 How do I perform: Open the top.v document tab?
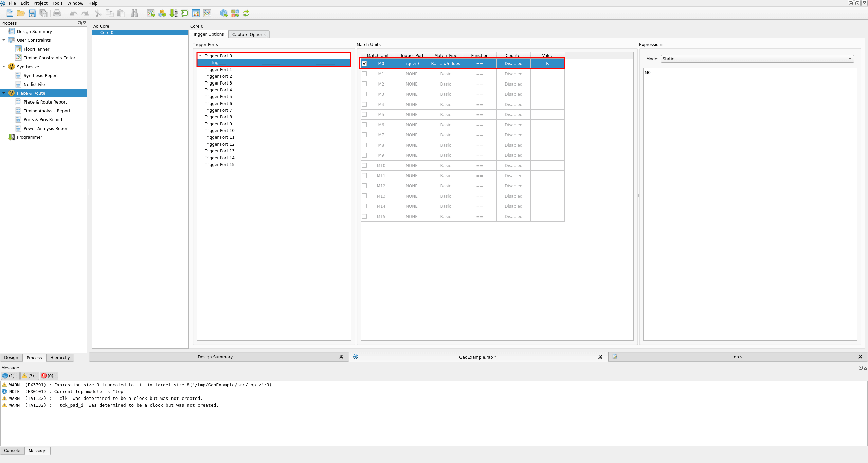[x=737, y=357]
